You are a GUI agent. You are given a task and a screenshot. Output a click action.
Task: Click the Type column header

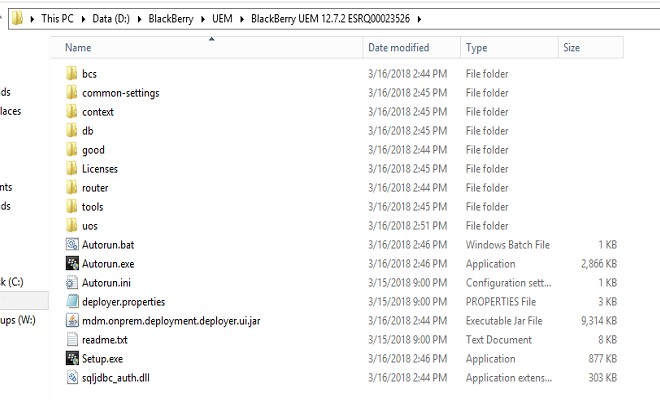[x=477, y=47]
